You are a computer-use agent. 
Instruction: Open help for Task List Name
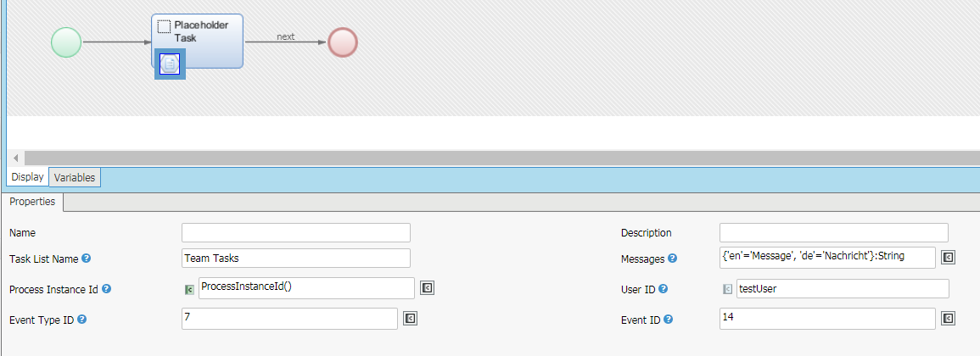86,259
